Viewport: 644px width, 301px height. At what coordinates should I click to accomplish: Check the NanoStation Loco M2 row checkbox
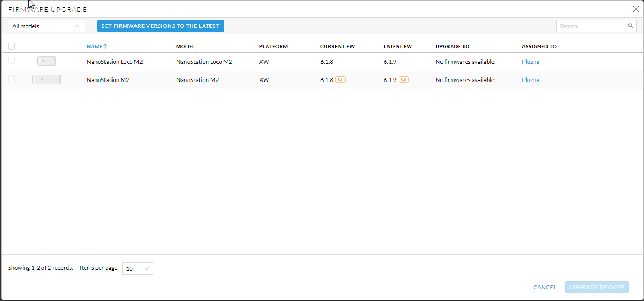point(12,61)
